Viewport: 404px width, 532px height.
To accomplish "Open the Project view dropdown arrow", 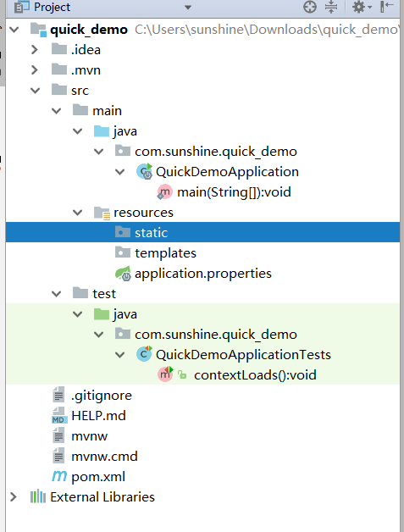I will click(188, 7).
